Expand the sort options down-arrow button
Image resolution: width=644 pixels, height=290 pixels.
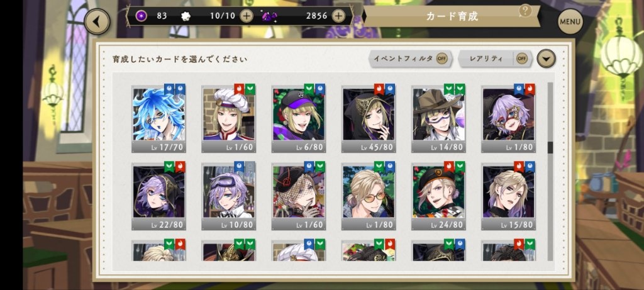pos(546,59)
